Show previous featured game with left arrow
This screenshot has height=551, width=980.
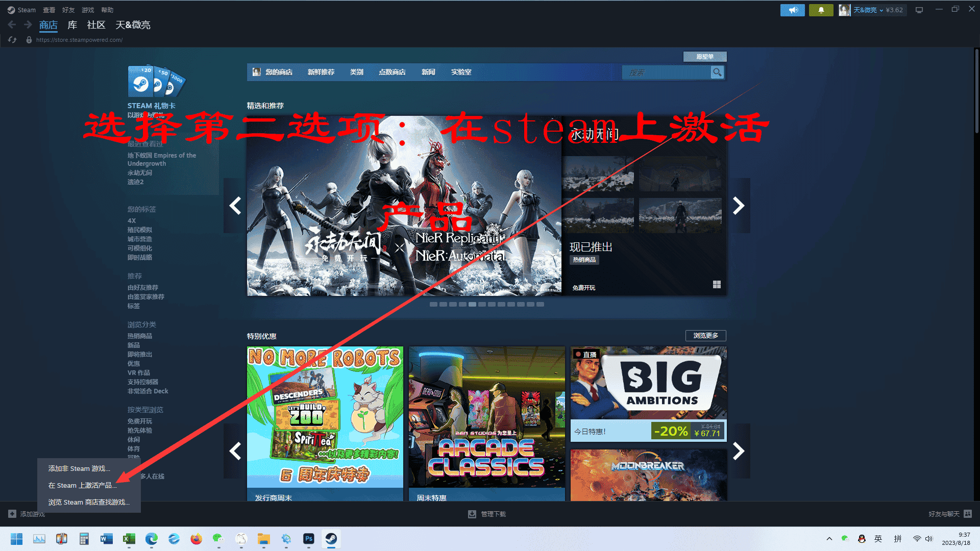235,206
